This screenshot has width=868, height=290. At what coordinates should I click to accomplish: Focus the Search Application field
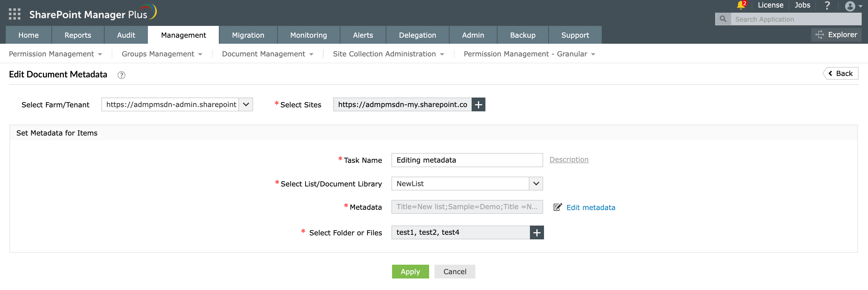click(x=796, y=19)
